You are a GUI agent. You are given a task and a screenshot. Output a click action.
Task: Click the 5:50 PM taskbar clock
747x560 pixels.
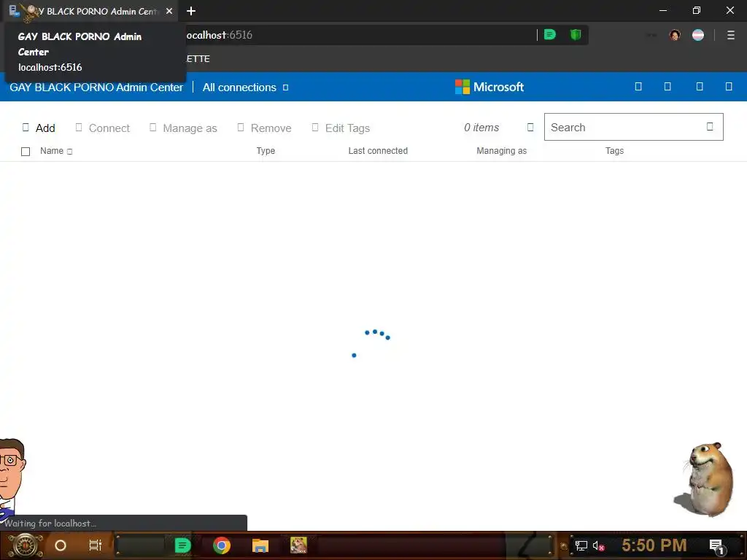tap(654, 545)
